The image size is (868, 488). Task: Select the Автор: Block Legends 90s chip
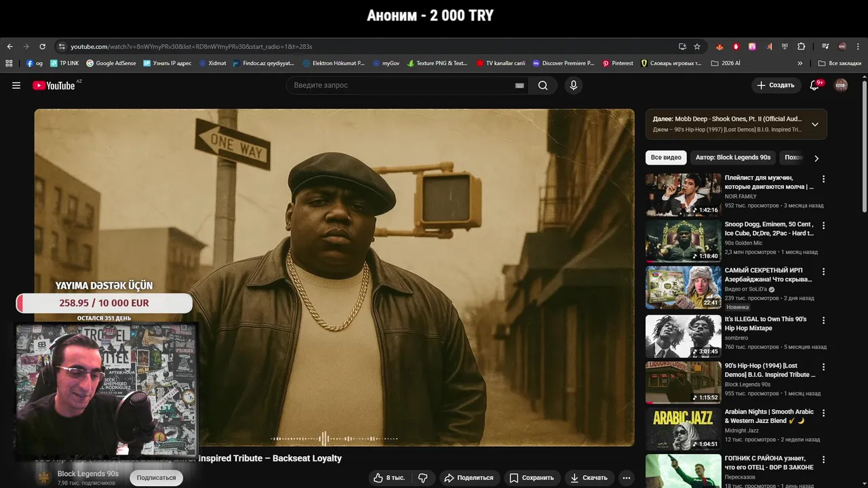(x=733, y=157)
